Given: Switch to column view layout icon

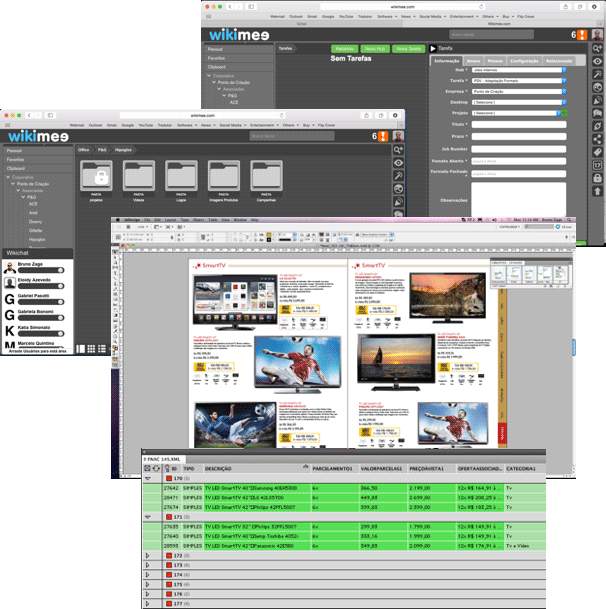Looking at the screenshot, I should [81, 349].
